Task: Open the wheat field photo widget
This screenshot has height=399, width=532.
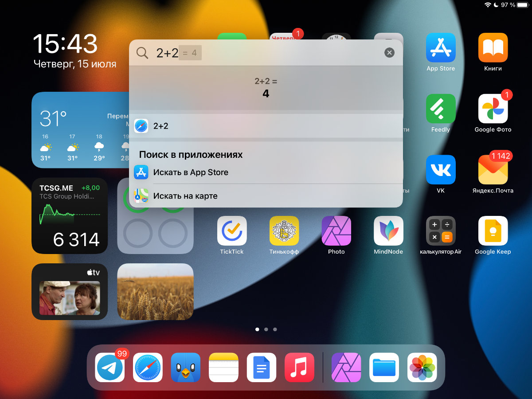Action: tap(155, 292)
